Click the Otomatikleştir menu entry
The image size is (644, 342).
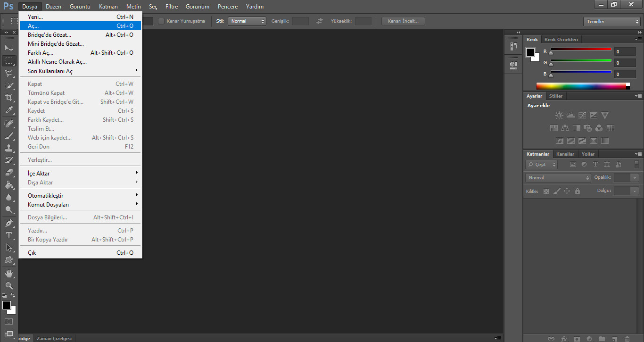pos(80,195)
